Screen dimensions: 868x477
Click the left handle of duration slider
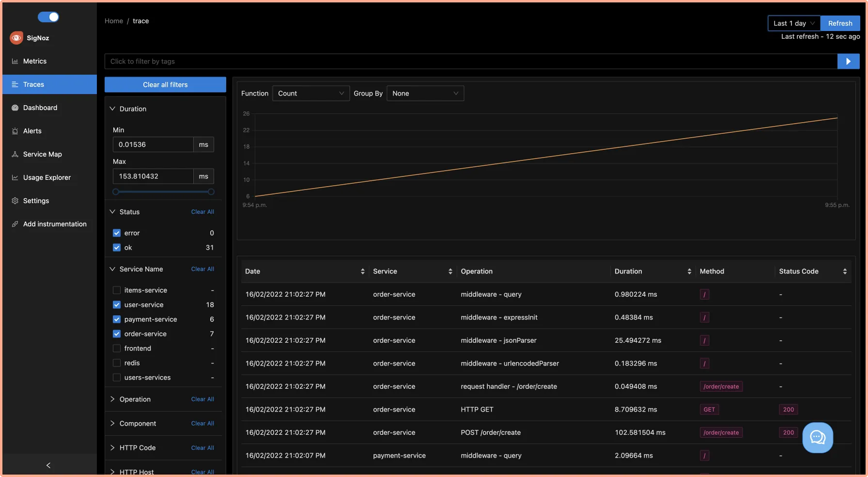click(x=116, y=192)
